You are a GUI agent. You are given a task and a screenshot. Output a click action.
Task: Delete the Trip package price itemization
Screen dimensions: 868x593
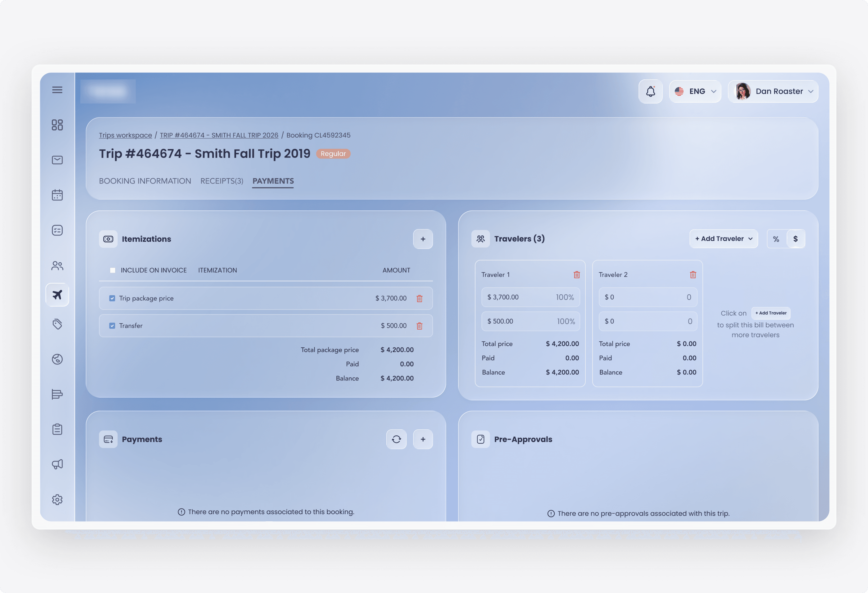pyautogui.click(x=419, y=298)
